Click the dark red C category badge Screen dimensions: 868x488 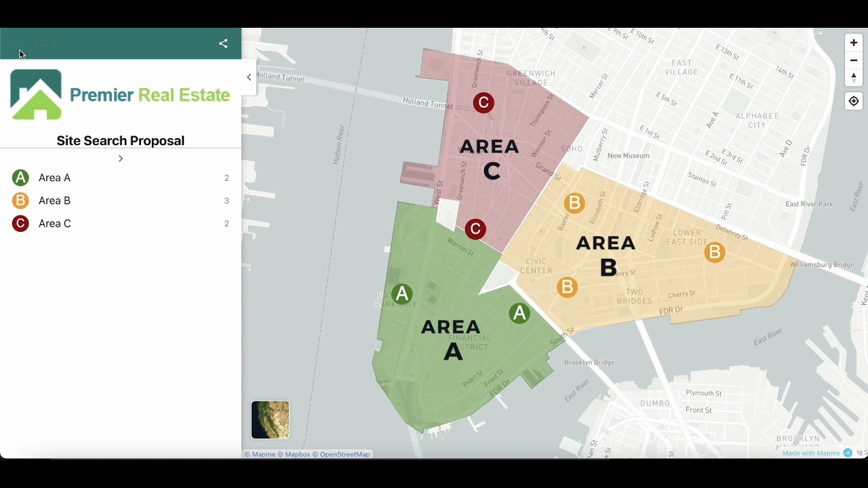pyautogui.click(x=20, y=224)
